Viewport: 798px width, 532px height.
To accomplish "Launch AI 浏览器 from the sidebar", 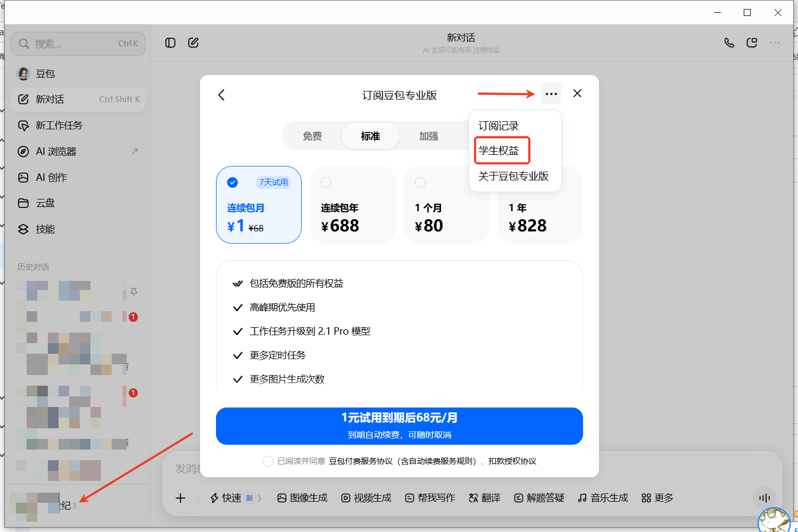I will click(78, 152).
